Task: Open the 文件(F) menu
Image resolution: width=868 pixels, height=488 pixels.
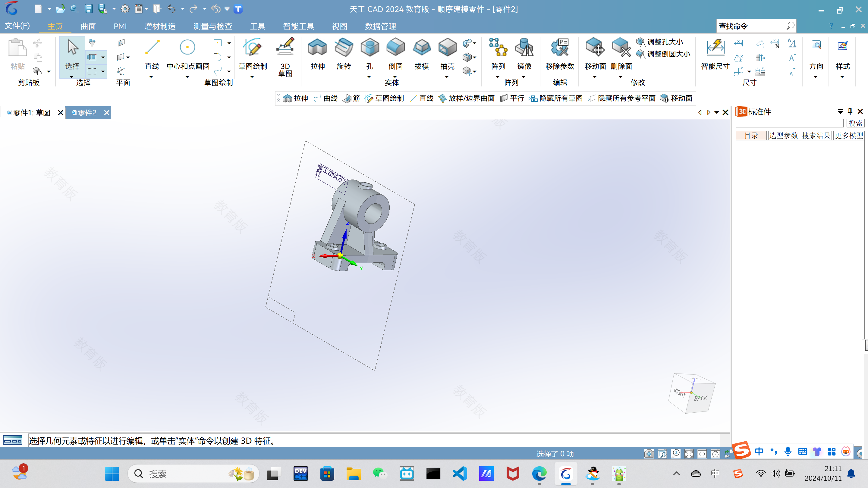Action: point(17,26)
